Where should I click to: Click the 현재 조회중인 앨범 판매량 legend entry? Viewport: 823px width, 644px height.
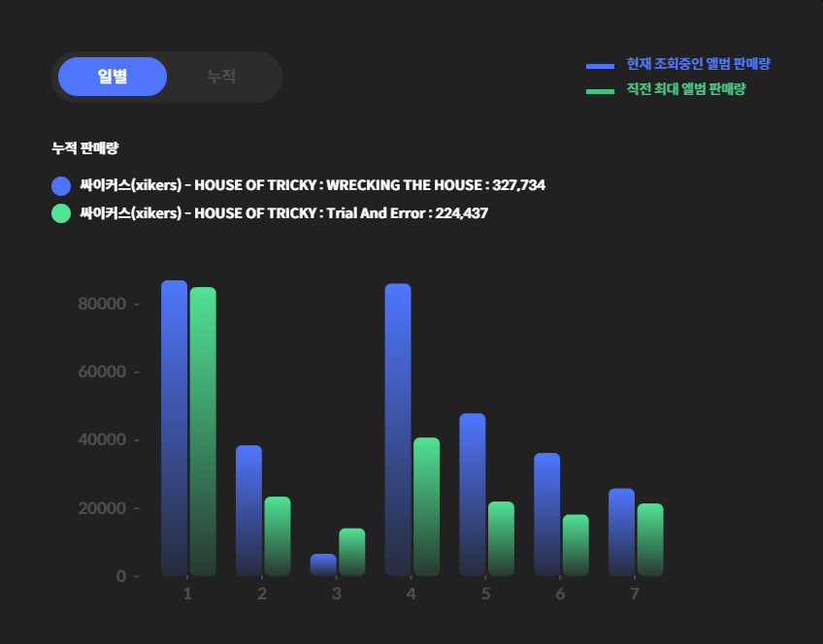click(x=698, y=64)
